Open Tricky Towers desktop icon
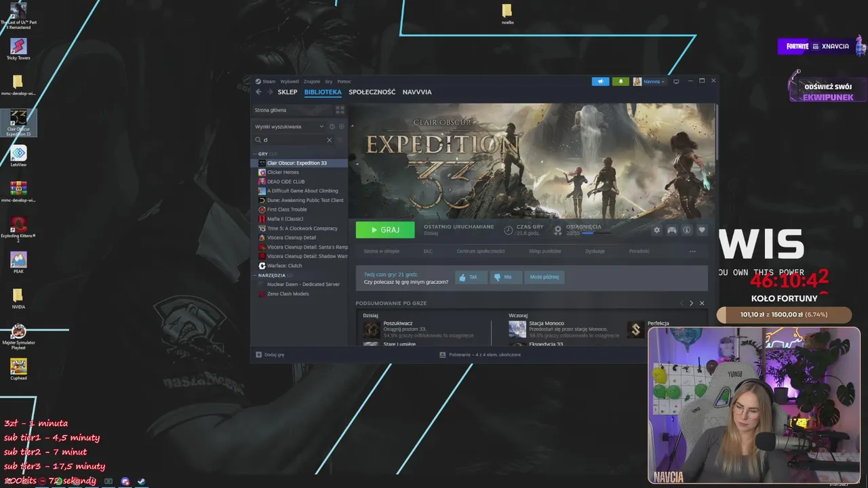This screenshot has height=488, width=868. pos(18,49)
